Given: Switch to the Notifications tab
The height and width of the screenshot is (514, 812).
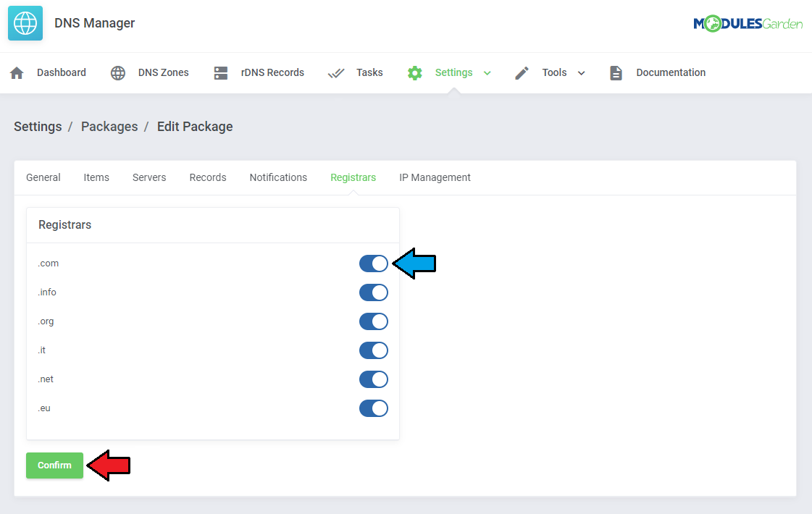Looking at the screenshot, I should (278, 177).
